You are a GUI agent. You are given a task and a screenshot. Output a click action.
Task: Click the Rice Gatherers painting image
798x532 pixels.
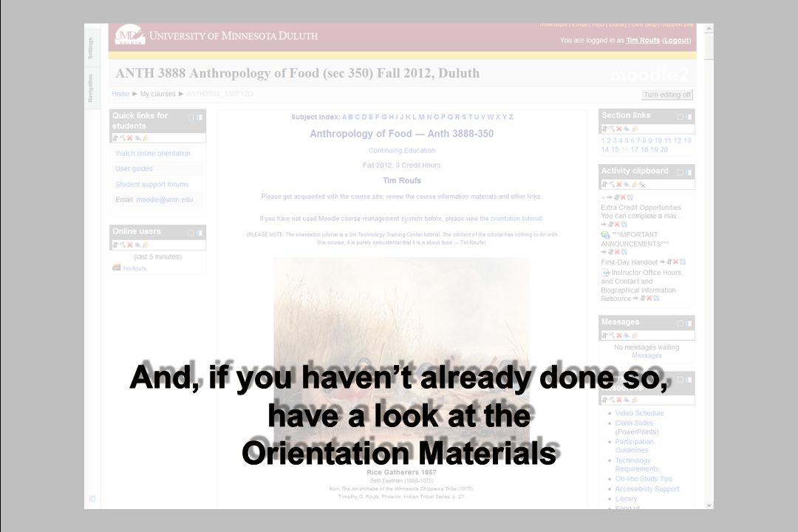coord(401,363)
